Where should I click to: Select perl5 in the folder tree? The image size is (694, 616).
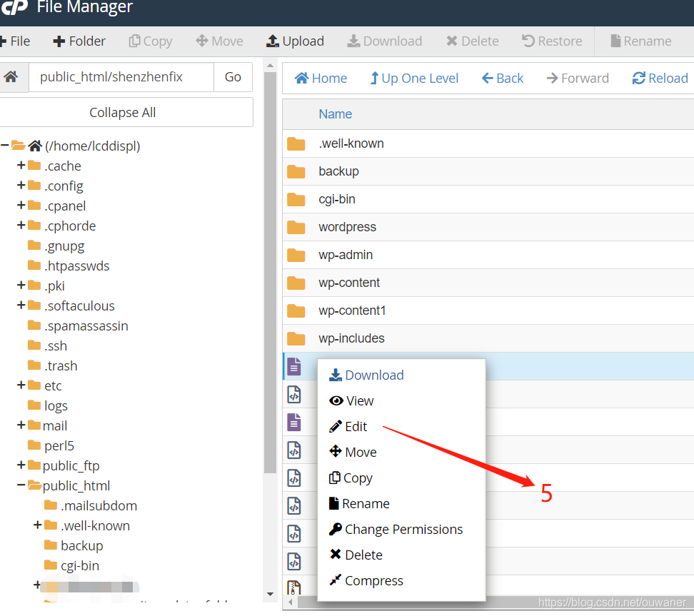click(x=59, y=445)
